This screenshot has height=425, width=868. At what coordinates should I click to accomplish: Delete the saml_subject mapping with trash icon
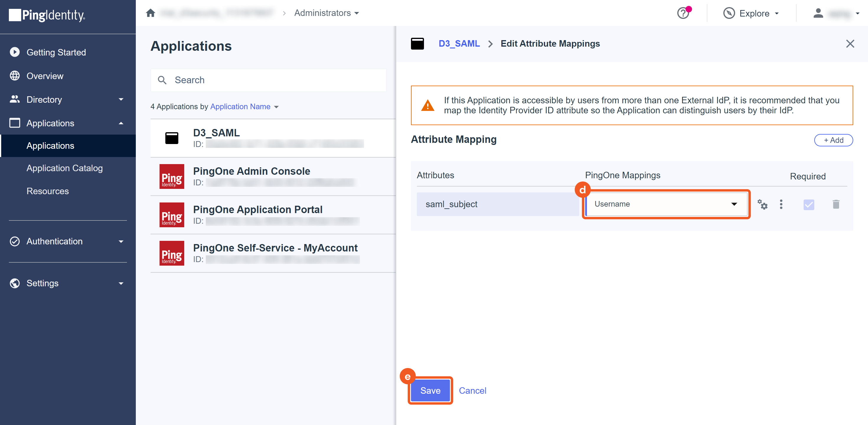coord(836,204)
